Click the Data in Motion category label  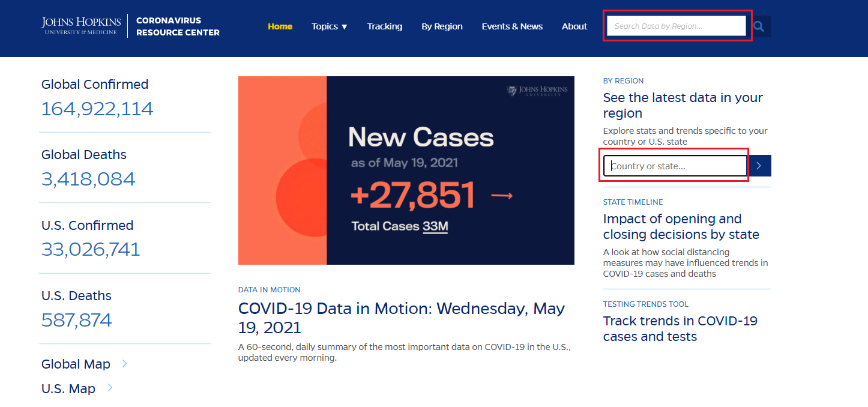coord(270,289)
